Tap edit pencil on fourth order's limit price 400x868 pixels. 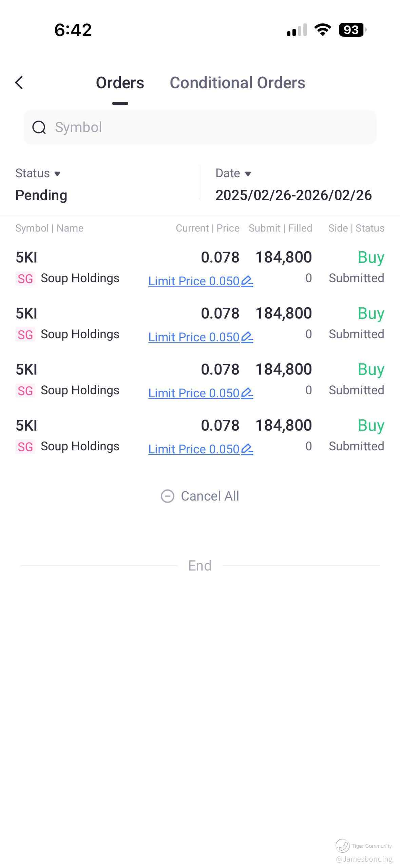[x=247, y=449]
